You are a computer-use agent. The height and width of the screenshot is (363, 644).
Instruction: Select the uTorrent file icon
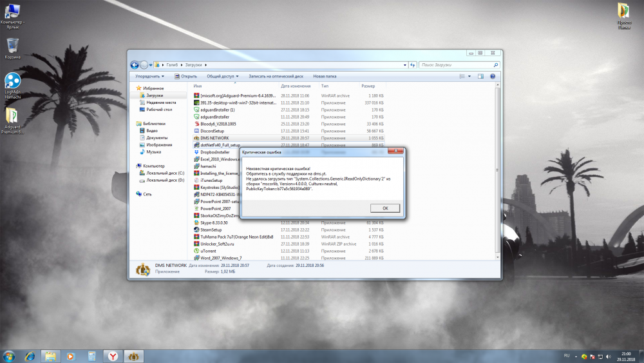pos(196,251)
